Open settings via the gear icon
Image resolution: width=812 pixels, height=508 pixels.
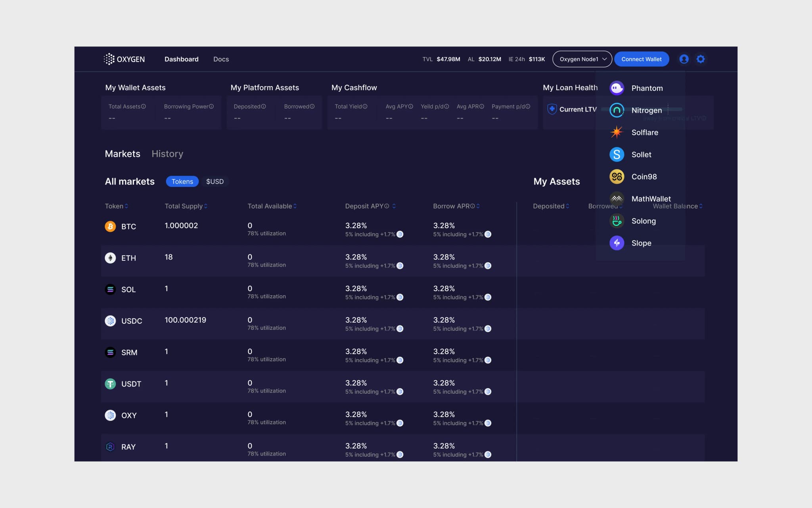[701, 59]
